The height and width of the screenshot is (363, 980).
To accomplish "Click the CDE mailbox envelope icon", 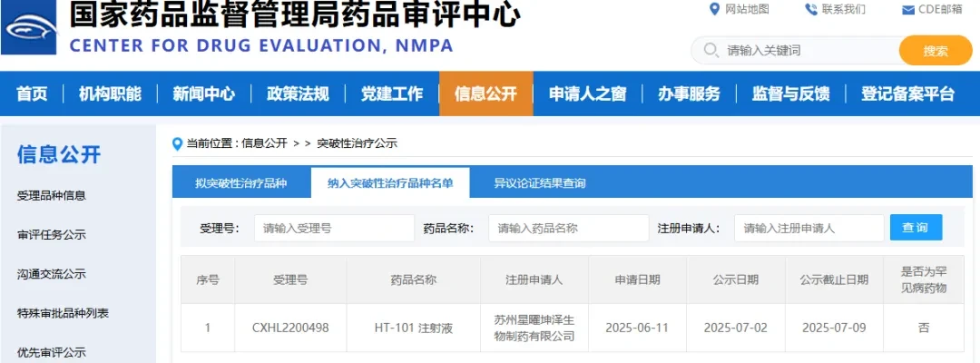I will click(908, 10).
